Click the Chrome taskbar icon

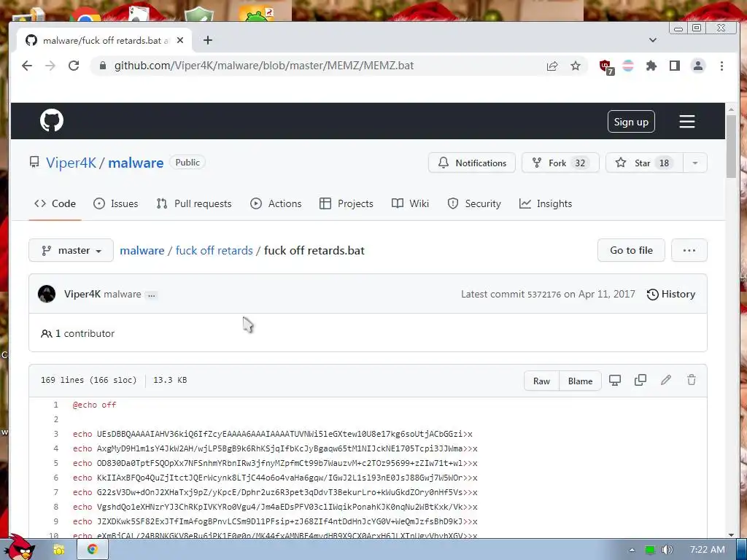point(93,550)
